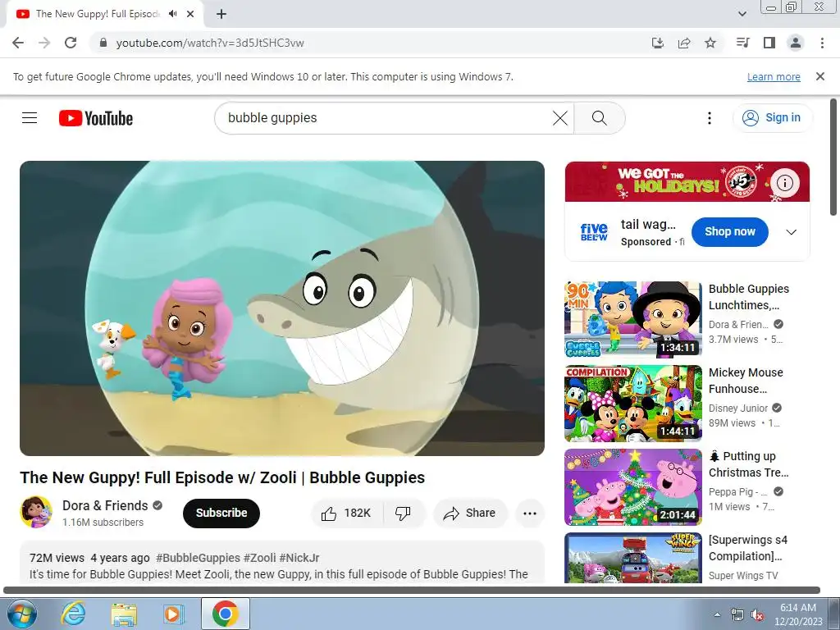Dislike the video with thumbs down
The width and height of the screenshot is (840, 630).
404,514
